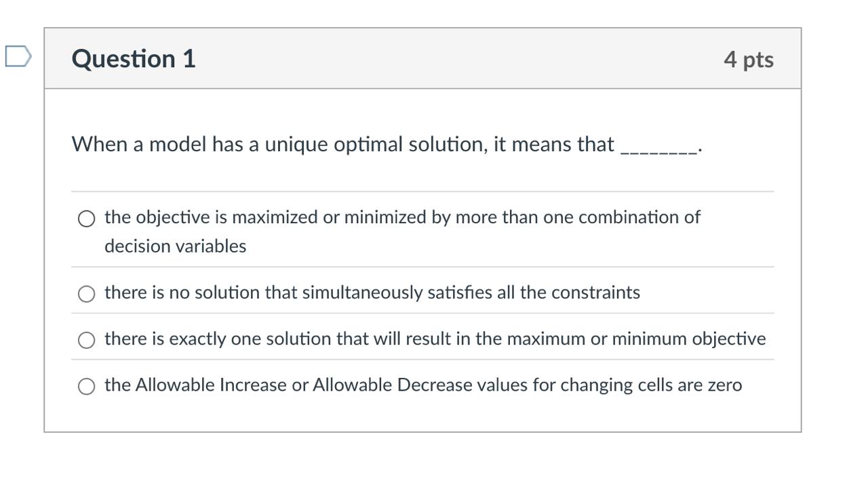Click the answer text mentioning decision variables
The height and width of the screenshot is (477, 868).
[x=175, y=246]
